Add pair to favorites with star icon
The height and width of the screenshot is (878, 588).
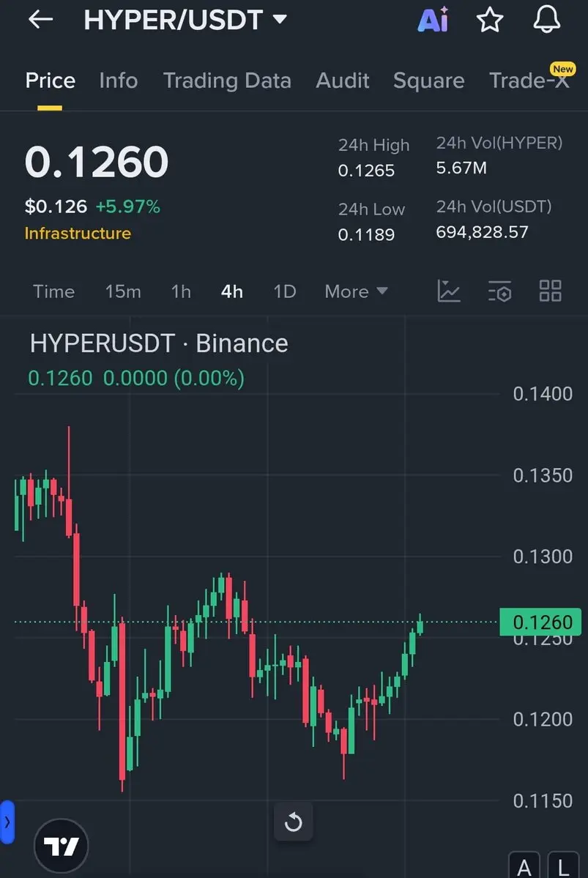tap(490, 21)
